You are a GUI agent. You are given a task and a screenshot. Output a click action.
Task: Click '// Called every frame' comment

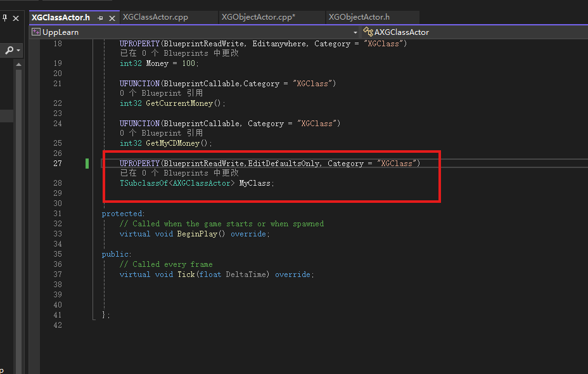click(x=166, y=264)
